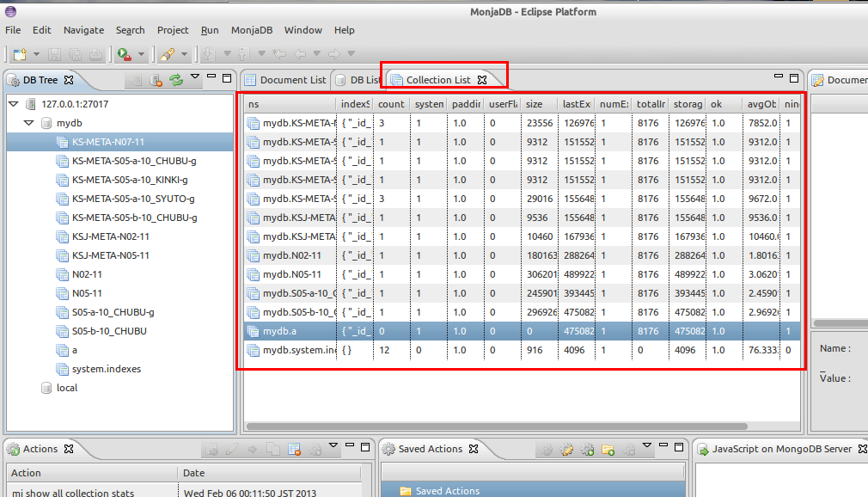Click the add-gear icon in Saved Actions
This screenshot has height=497, width=868.
(x=587, y=450)
